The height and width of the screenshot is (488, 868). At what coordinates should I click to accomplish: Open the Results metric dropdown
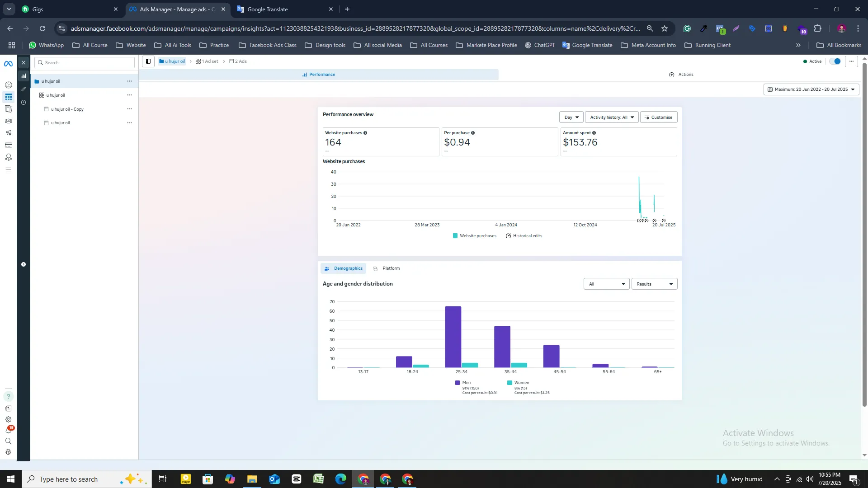654,284
